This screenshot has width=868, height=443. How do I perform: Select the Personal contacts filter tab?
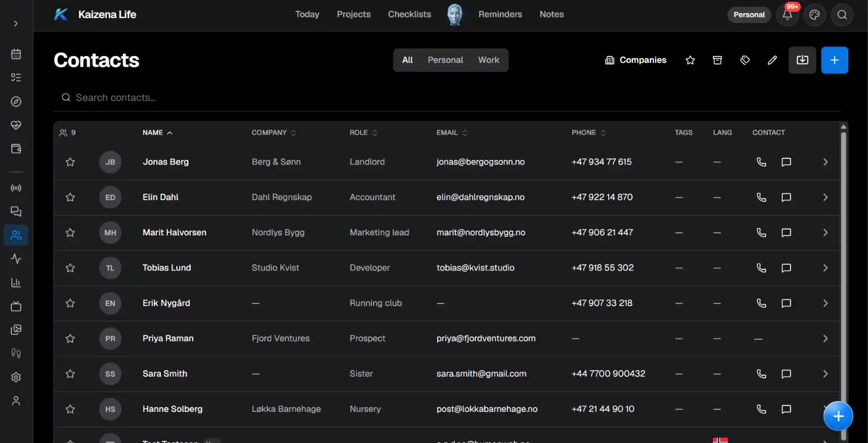tap(446, 60)
